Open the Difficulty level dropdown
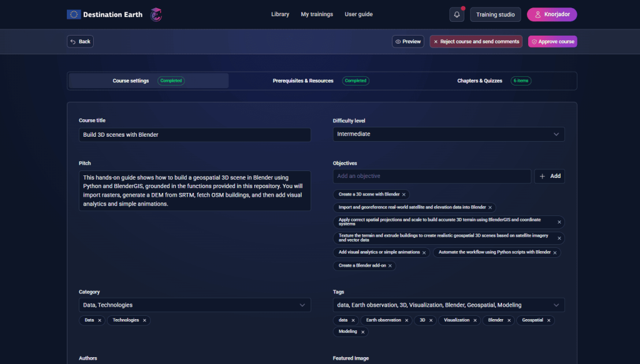 [x=448, y=134]
